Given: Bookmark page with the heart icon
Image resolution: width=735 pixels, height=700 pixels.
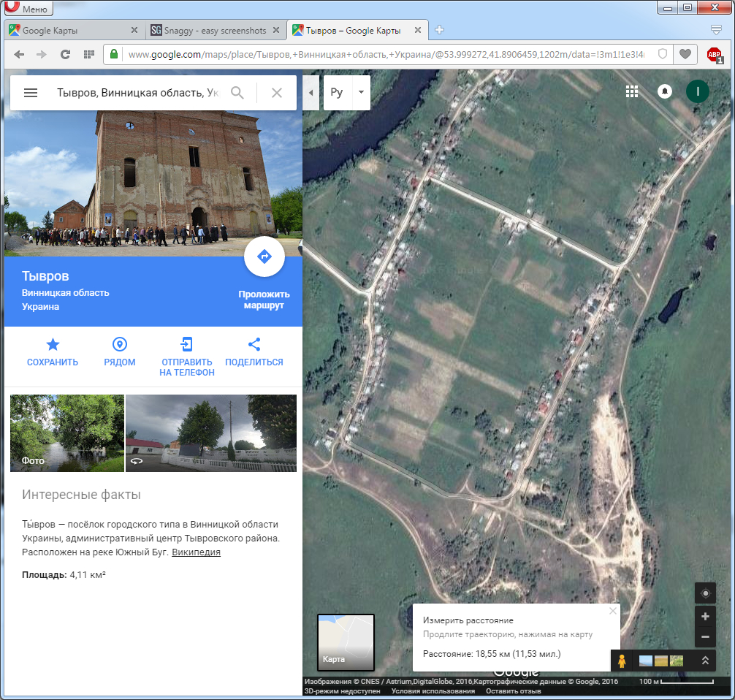Looking at the screenshot, I should (685, 54).
